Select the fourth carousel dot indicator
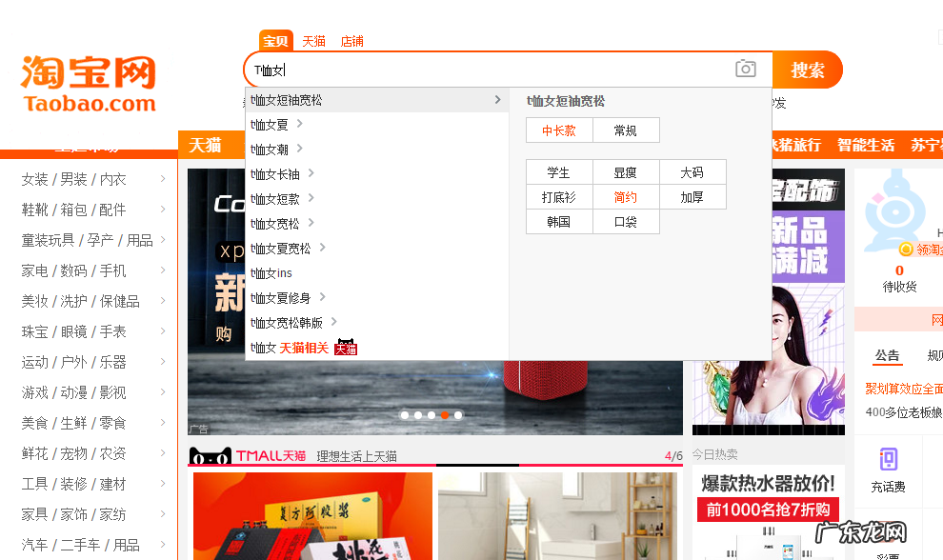Image resolution: width=943 pixels, height=560 pixels. point(444,414)
